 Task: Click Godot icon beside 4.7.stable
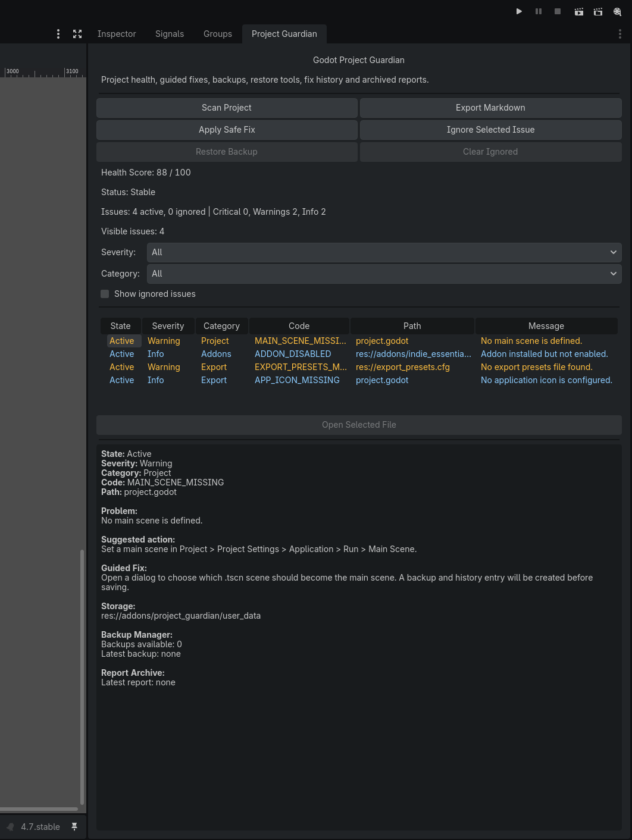point(10,827)
